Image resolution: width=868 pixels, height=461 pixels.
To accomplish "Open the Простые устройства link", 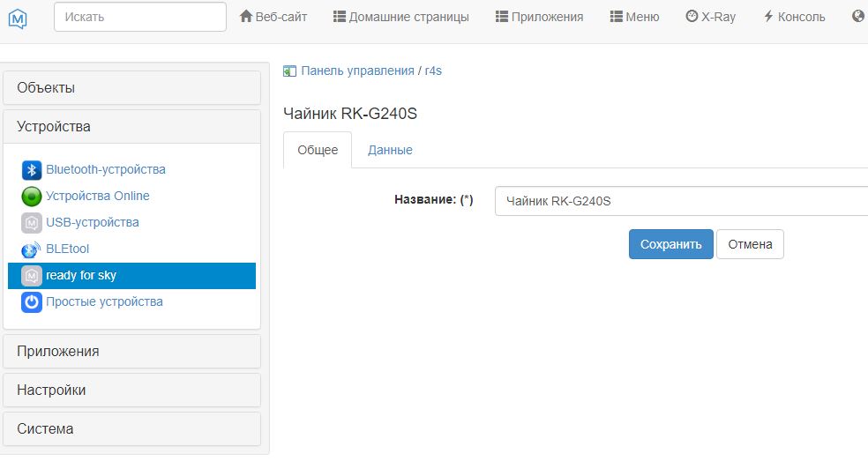I will click(105, 301).
